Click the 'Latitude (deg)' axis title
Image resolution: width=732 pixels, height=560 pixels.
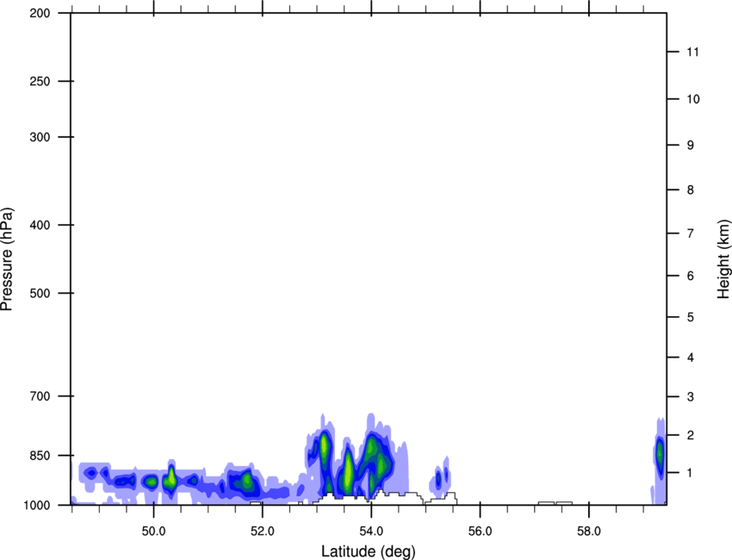tap(368, 551)
